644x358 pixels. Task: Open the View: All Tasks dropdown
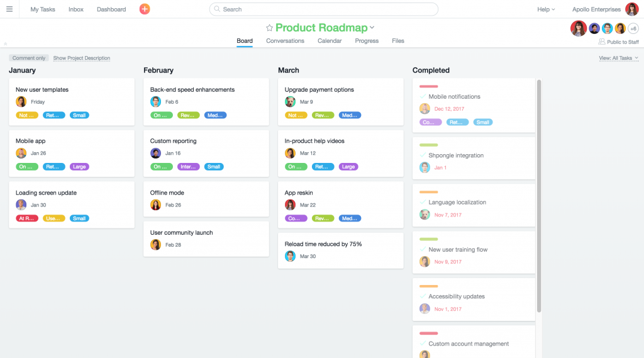tap(619, 58)
